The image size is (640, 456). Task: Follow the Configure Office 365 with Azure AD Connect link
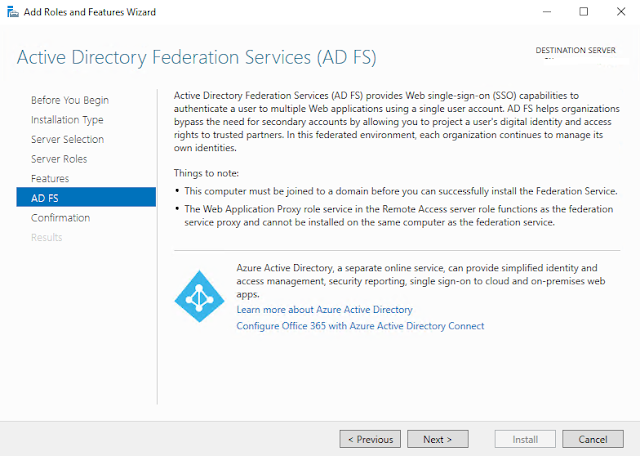pyautogui.click(x=360, y=326)
